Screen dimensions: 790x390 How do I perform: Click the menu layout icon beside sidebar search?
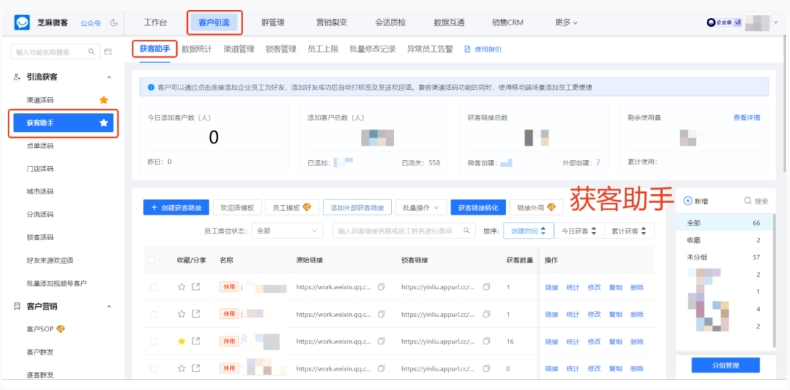(108, 51)
